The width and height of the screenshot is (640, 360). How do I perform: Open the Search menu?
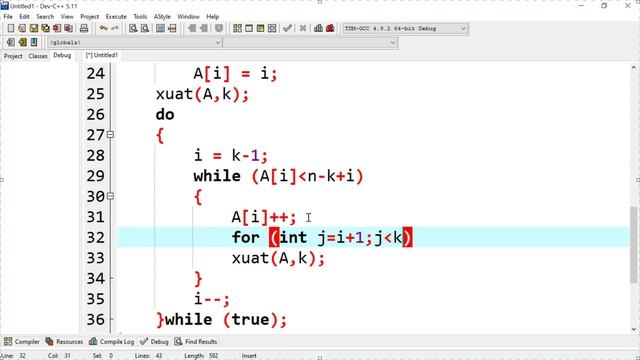[x=45, y=17]
